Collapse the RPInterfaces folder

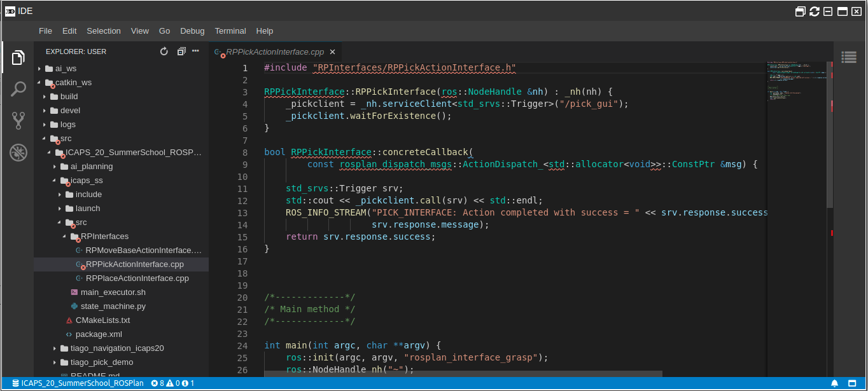tap(121, 237)
